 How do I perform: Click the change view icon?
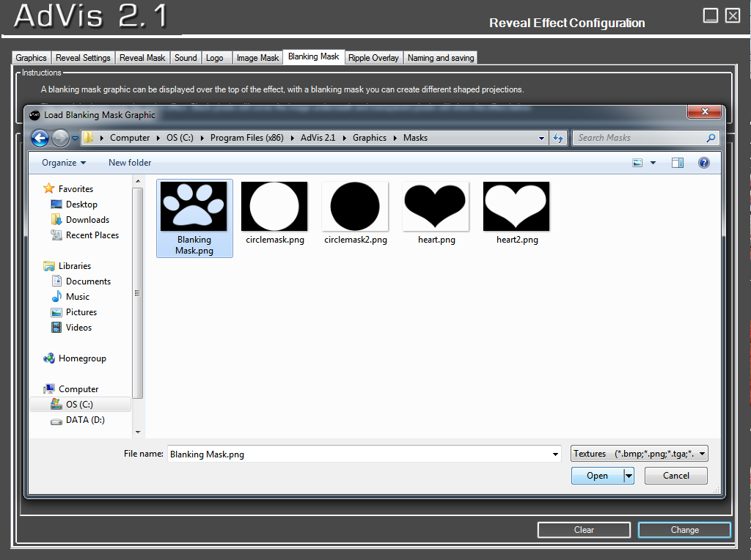pos(638,163)
